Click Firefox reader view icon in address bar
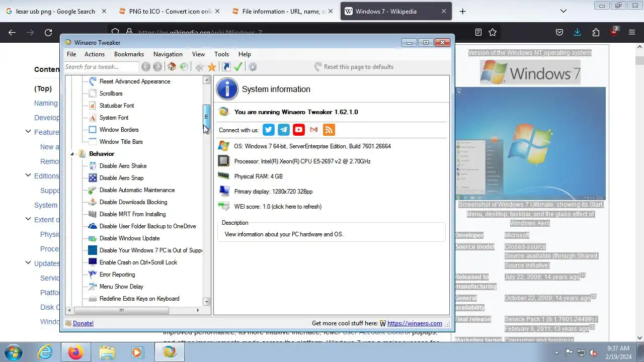Screen dimensions: 644x362 tap(478, 32)
